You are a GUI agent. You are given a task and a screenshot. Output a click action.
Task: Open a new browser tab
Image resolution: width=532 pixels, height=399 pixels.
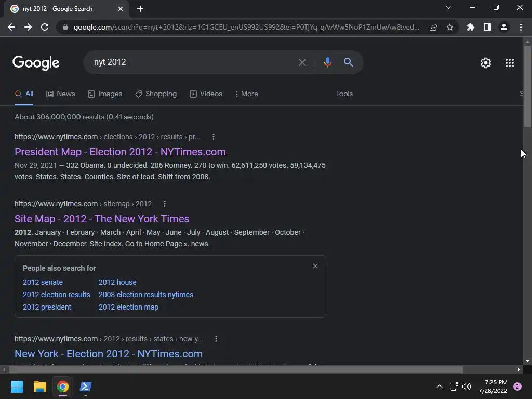click(x=140, y=9)
